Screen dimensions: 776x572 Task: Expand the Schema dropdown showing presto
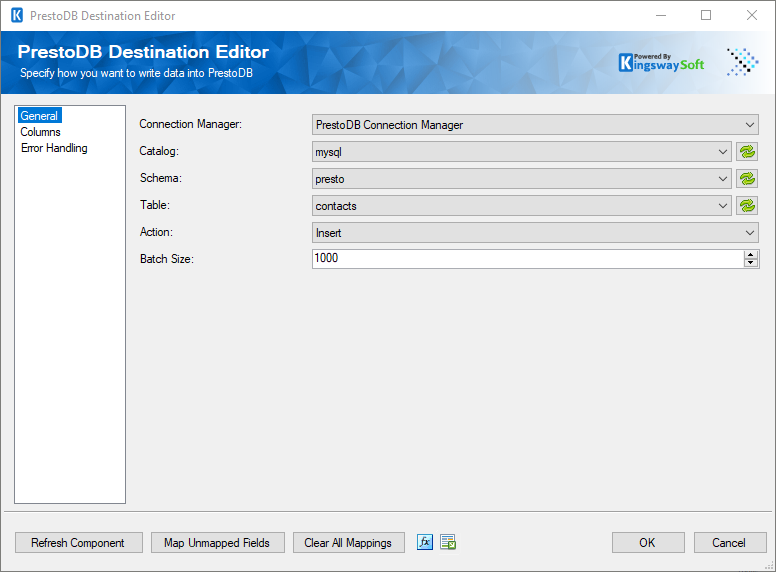[522, 179]
